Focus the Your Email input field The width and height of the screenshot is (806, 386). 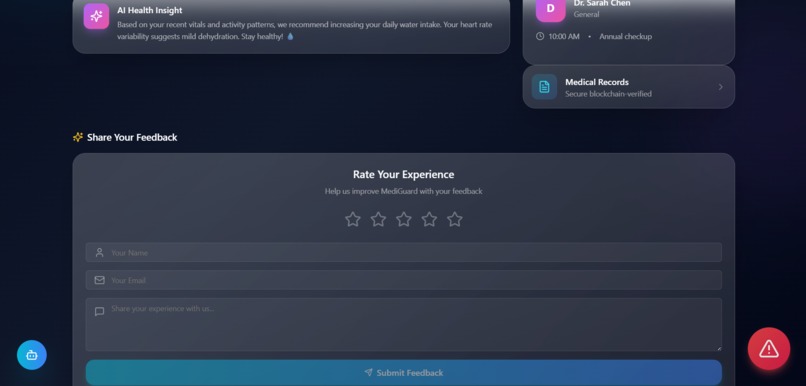tap(404, 280)
